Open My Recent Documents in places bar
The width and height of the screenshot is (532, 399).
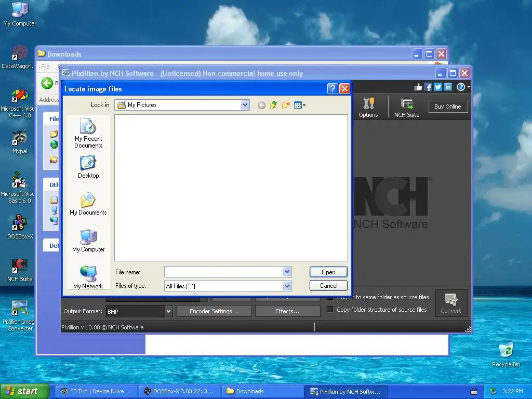tap(88, 132)
